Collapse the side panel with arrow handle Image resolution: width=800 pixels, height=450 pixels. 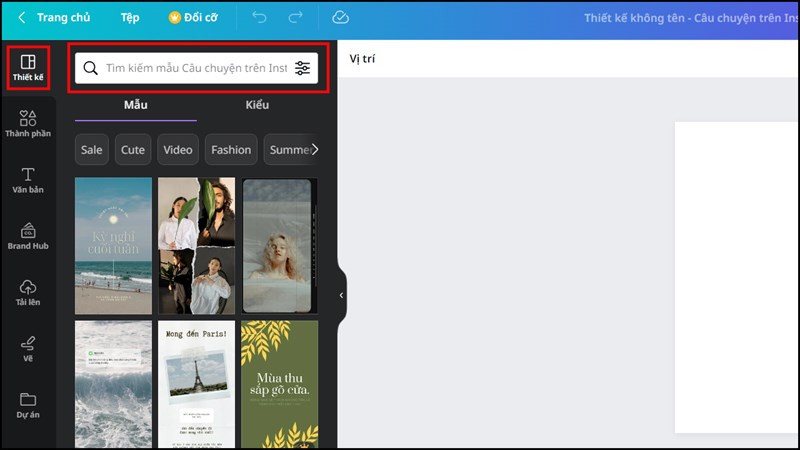click(x=341, y=295)
